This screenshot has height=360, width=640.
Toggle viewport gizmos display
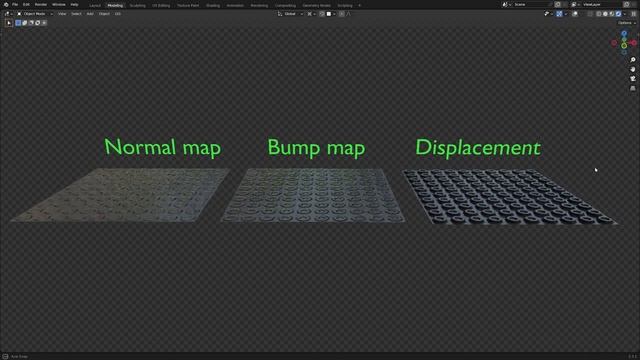559,14
